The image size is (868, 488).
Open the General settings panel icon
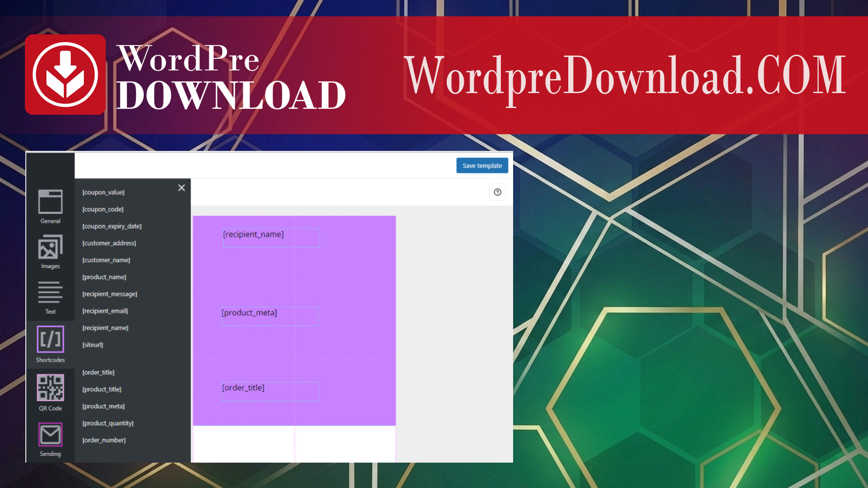pyautogui.click(x=50, y=202)
